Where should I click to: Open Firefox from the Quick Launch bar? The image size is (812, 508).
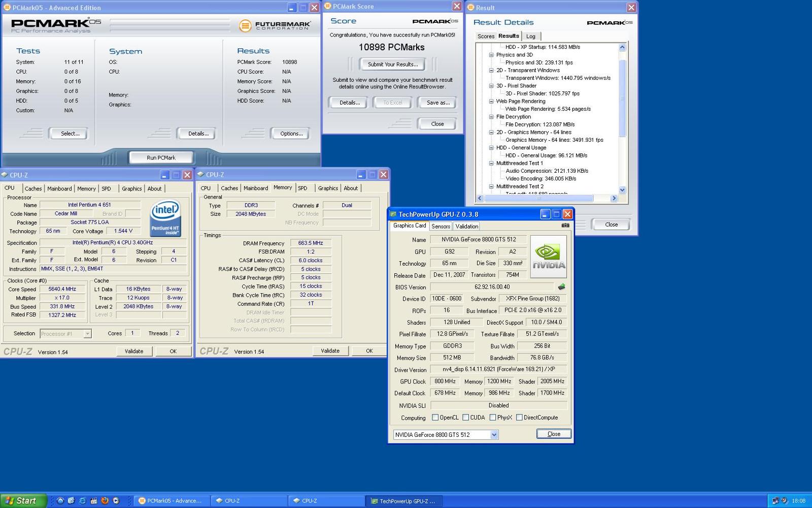point(105,500)
